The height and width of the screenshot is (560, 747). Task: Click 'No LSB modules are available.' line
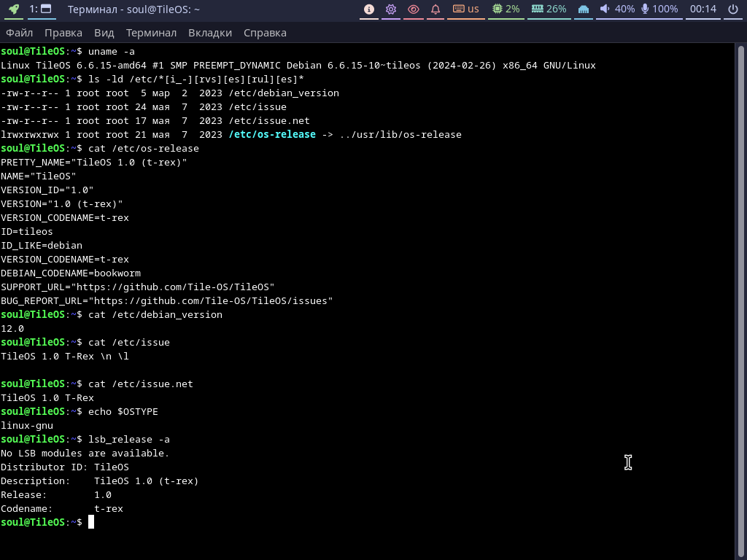(85, 453)
